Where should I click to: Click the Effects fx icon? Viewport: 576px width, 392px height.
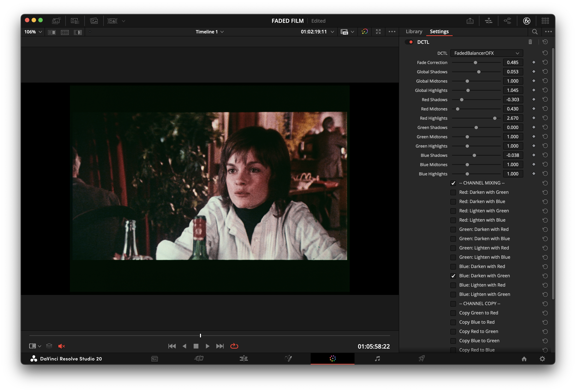pyautogui.click(x=527, y=21)
